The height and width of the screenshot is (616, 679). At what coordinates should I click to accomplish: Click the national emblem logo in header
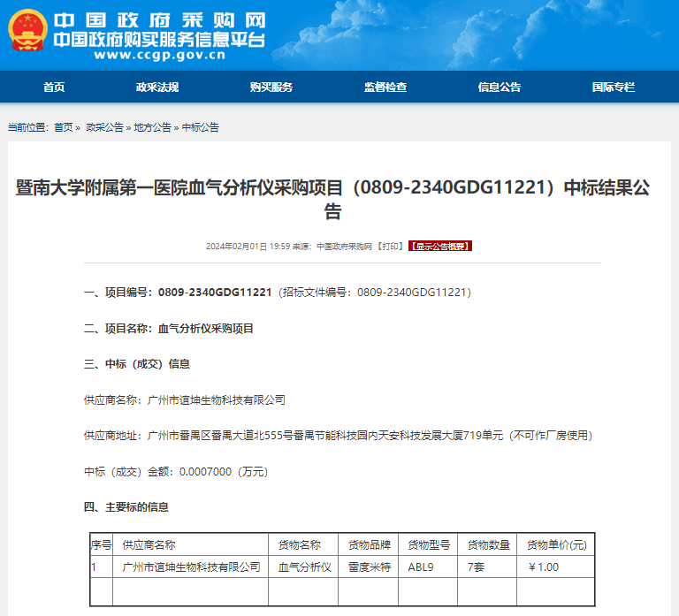[27, 33]
